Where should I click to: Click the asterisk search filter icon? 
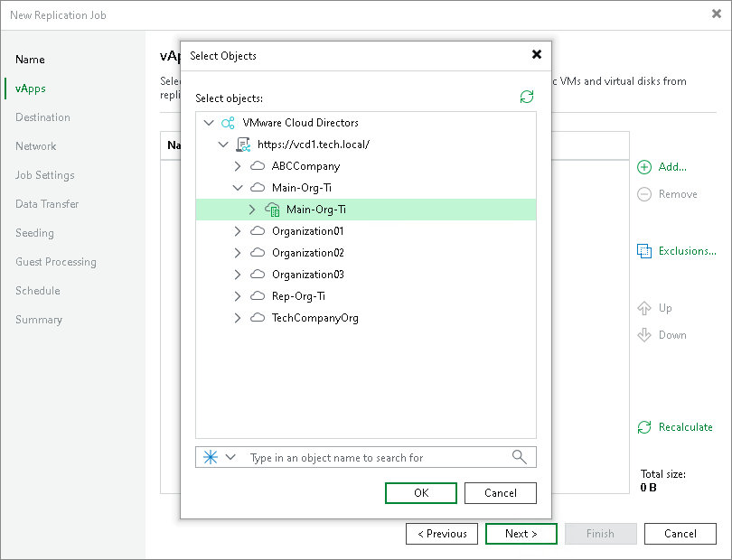click(211, 457)
